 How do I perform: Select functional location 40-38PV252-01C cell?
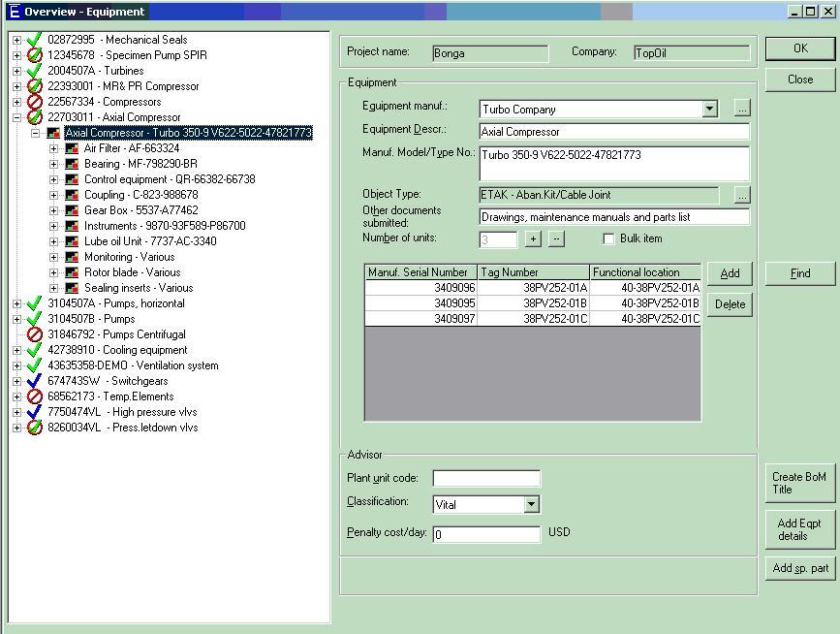645,319
